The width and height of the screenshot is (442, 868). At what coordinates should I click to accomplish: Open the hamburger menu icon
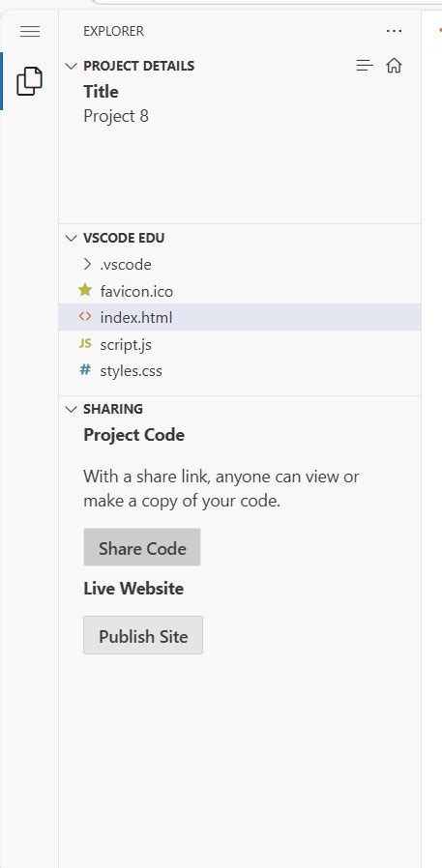click(30, 32)
